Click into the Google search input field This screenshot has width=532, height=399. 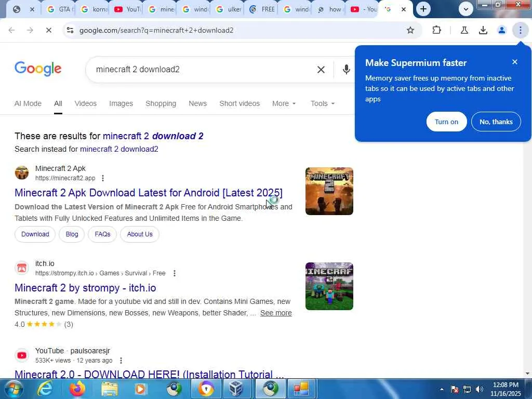(x=204, y=70)
